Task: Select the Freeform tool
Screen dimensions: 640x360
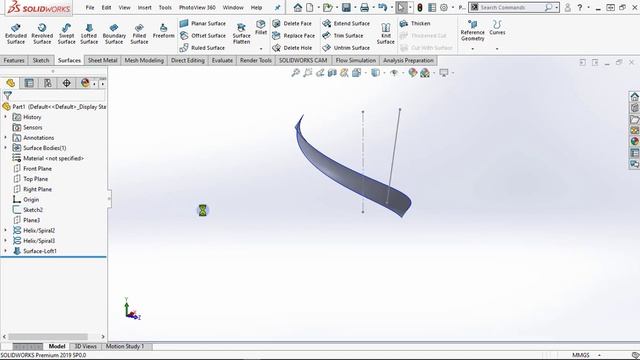Action: (163, 31)
